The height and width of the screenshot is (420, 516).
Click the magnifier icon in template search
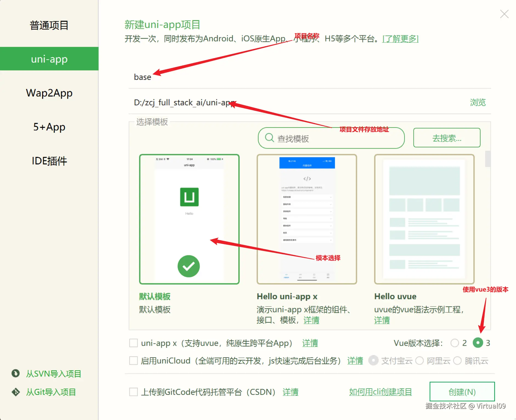pyautogui.click(x=270, y=138)
